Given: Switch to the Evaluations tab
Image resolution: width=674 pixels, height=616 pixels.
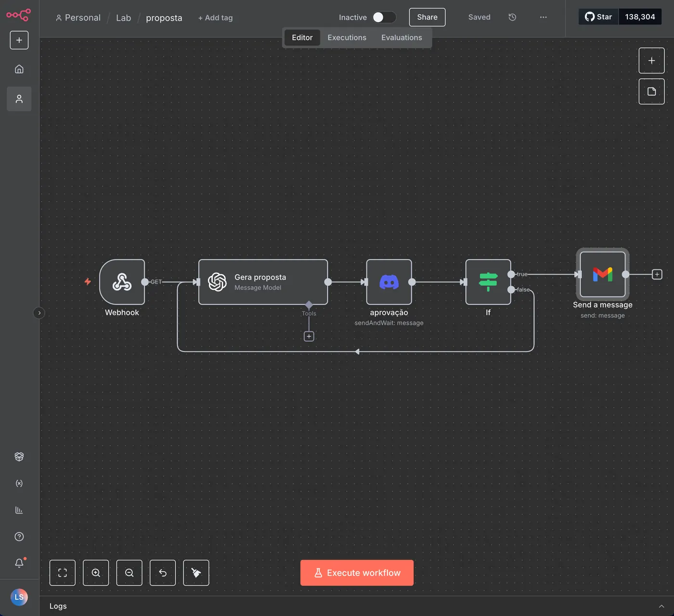Looking at the screenshot, I should [402, 38].
